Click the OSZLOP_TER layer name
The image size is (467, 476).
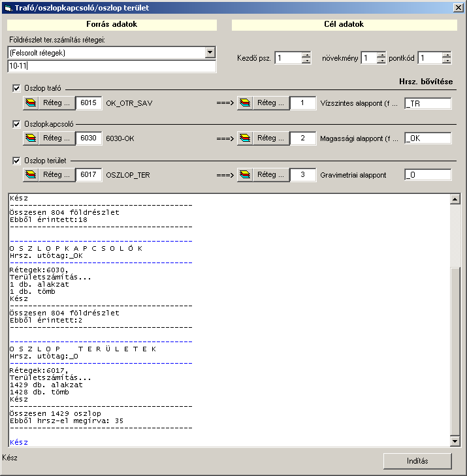[x=128, y=175]
